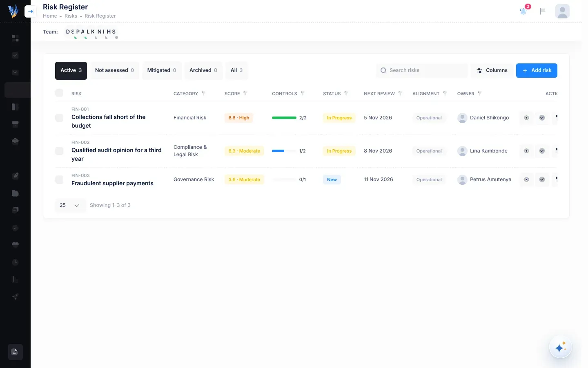This screenshot has width=588, height=368.
Task: Open the Controls column filter
Action: tap(302, 94)
